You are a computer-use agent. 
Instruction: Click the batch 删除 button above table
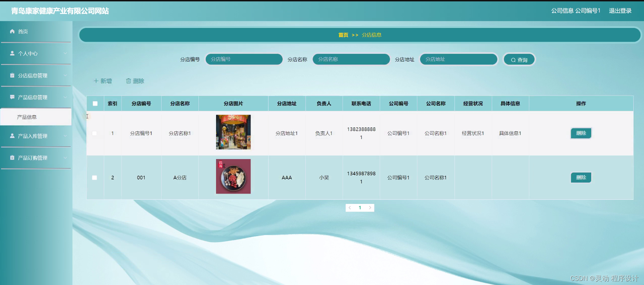135,81
